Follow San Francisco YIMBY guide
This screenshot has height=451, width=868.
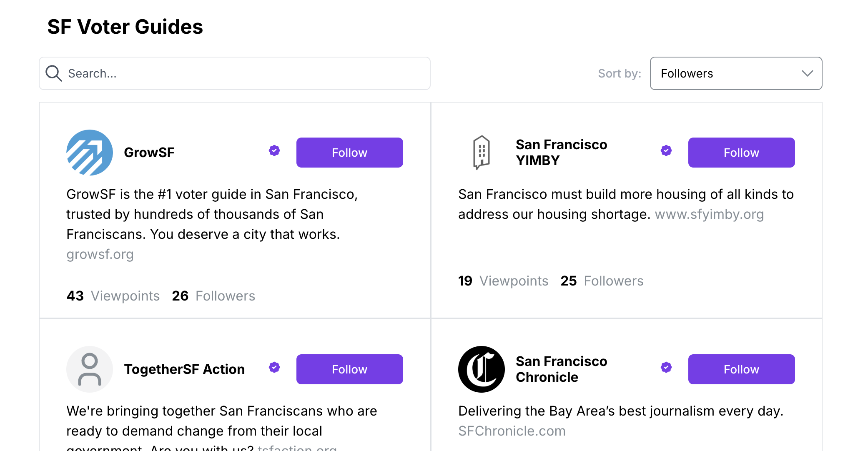741,153
